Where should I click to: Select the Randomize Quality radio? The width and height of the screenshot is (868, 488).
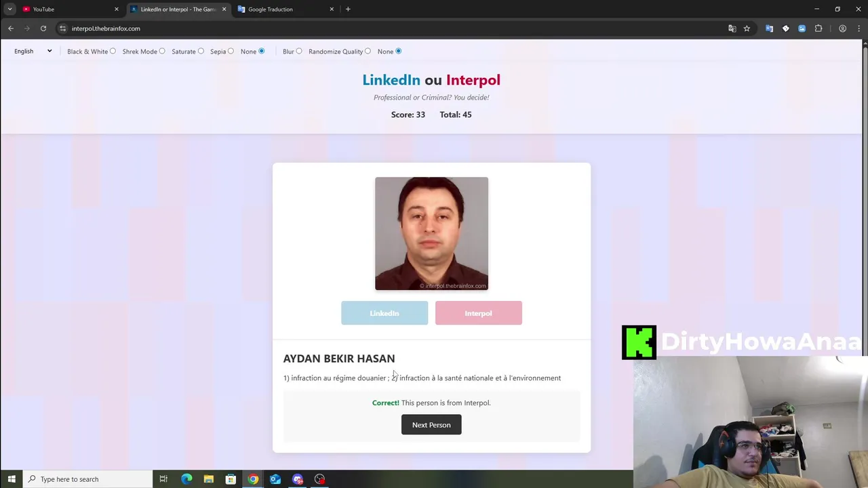pyautogui.click(x=368, y=52)
